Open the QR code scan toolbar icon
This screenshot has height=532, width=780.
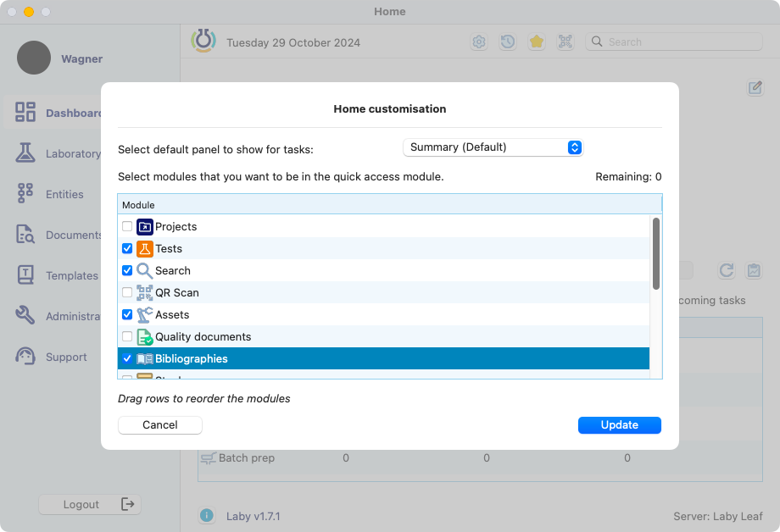click(565, 42)
